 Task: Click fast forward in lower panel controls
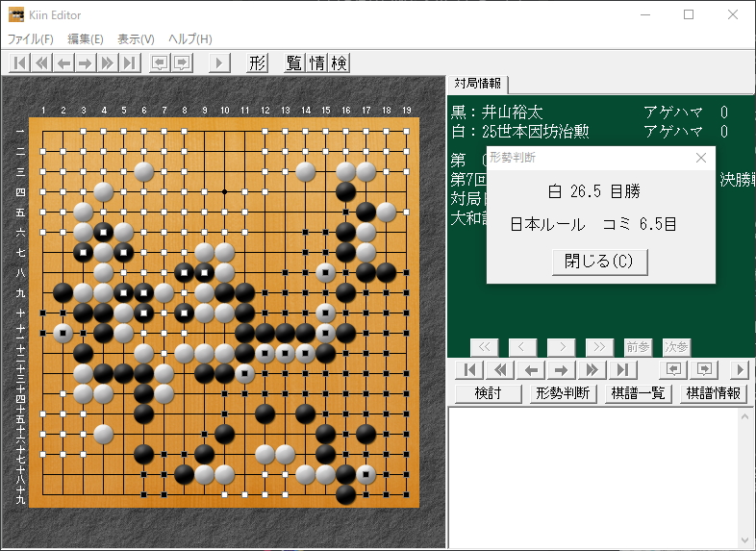592,370
